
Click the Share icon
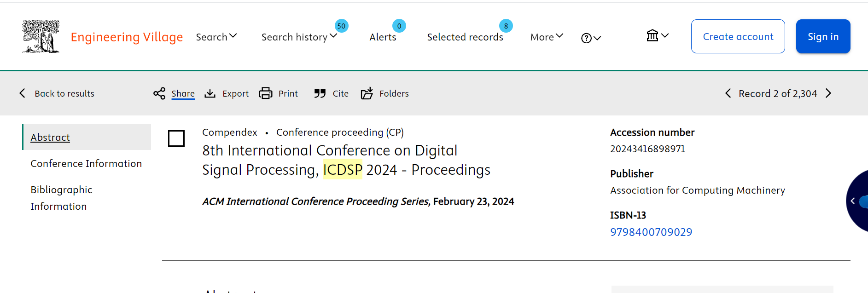click(x=159, y=93)
